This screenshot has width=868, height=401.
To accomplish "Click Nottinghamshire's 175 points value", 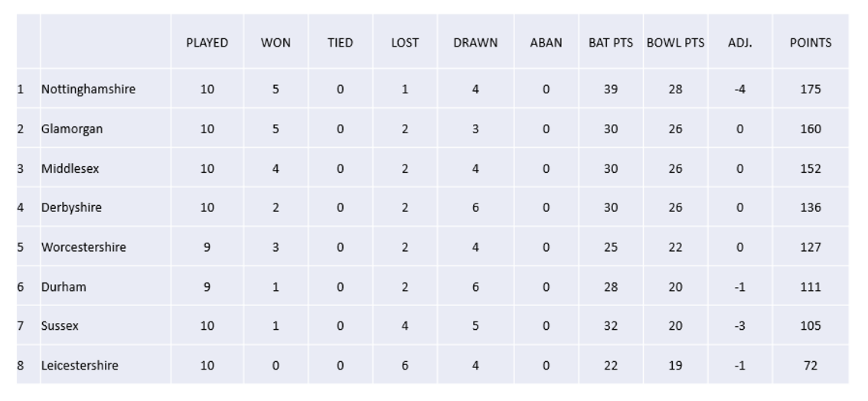I will [810, 89].
